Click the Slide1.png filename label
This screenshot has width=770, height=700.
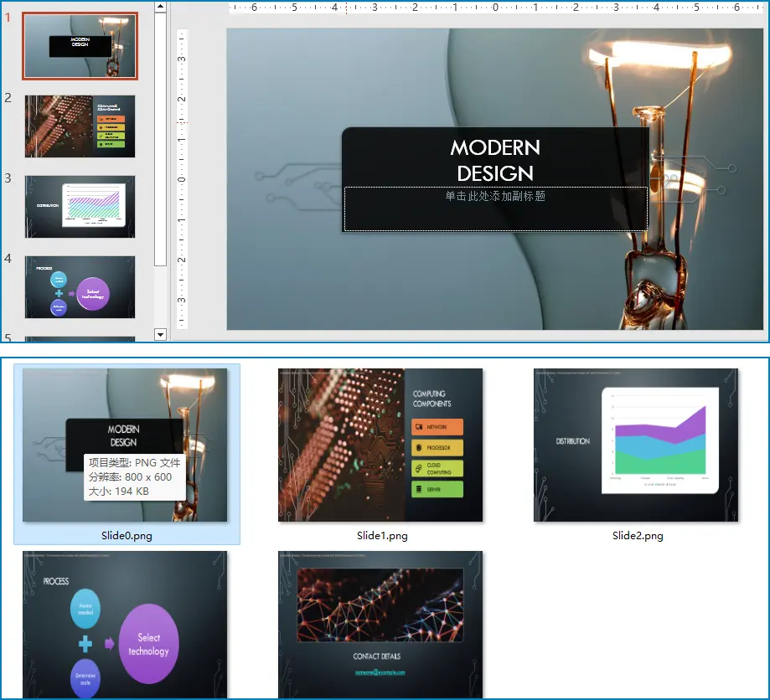tap(382, 536)
